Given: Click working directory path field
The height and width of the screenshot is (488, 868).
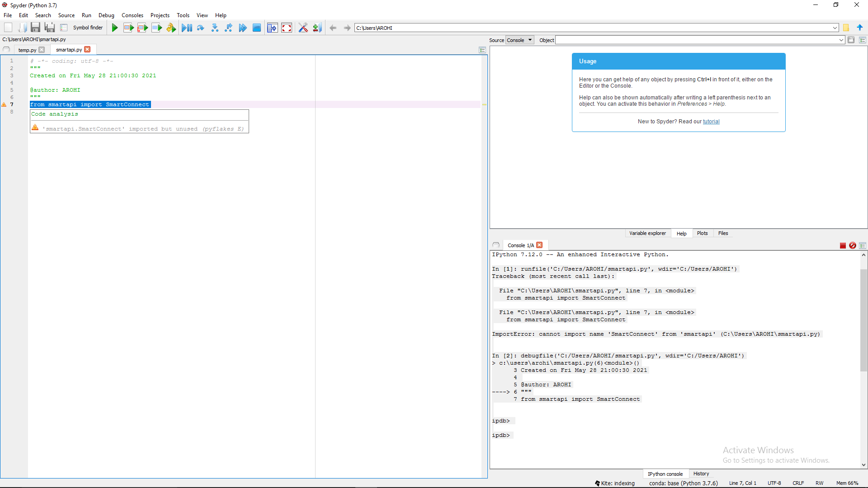Looking at the screenshot, I should (819, 28).
